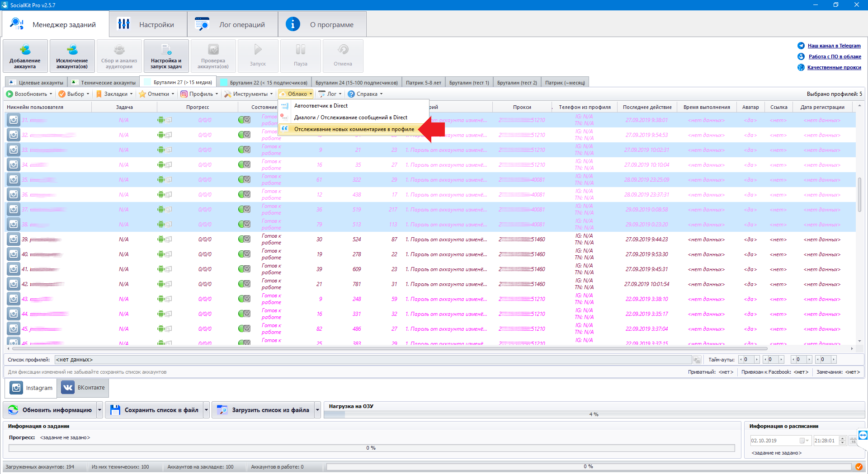Toggle the state switch in row 35
Screen dimensions: 868x474
(x=244, y=179)
